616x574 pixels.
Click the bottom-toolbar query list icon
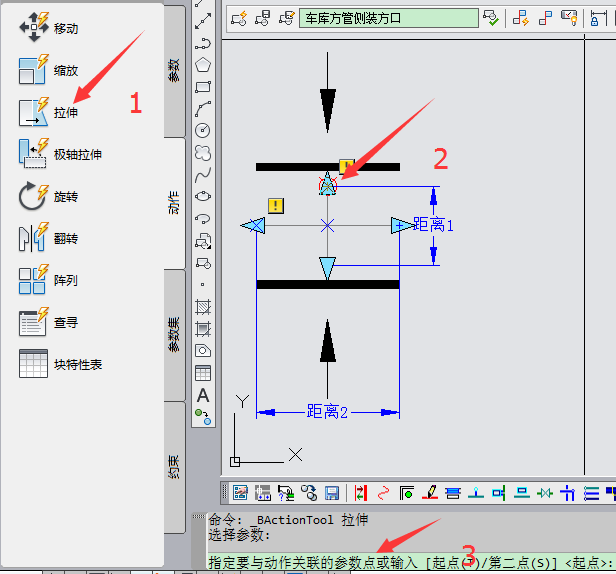click(286, 493)
